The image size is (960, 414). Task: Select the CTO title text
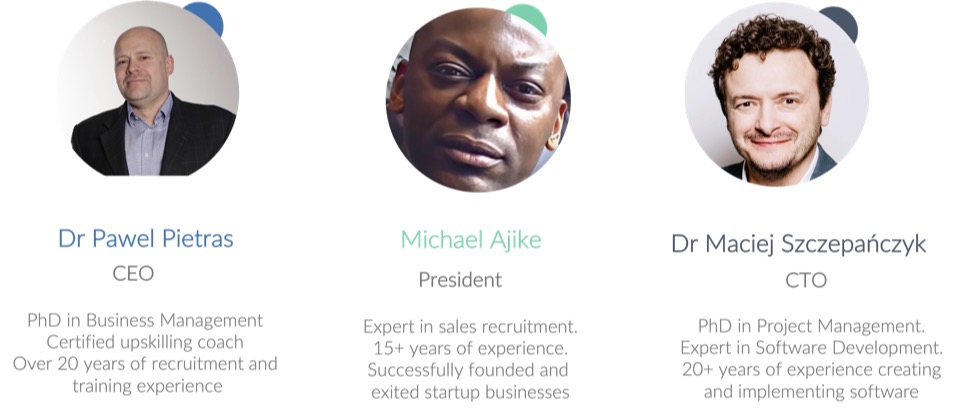[806, 280]
